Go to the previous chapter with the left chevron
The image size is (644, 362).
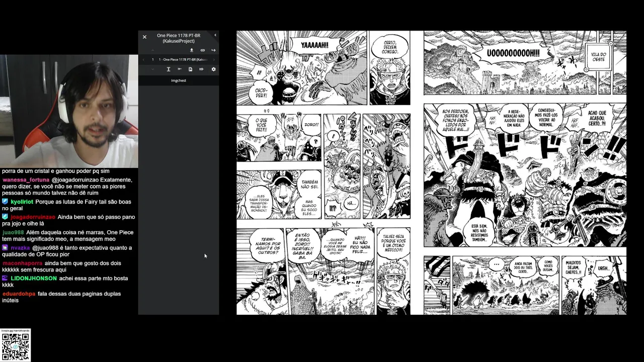click(x=143, y=59)
